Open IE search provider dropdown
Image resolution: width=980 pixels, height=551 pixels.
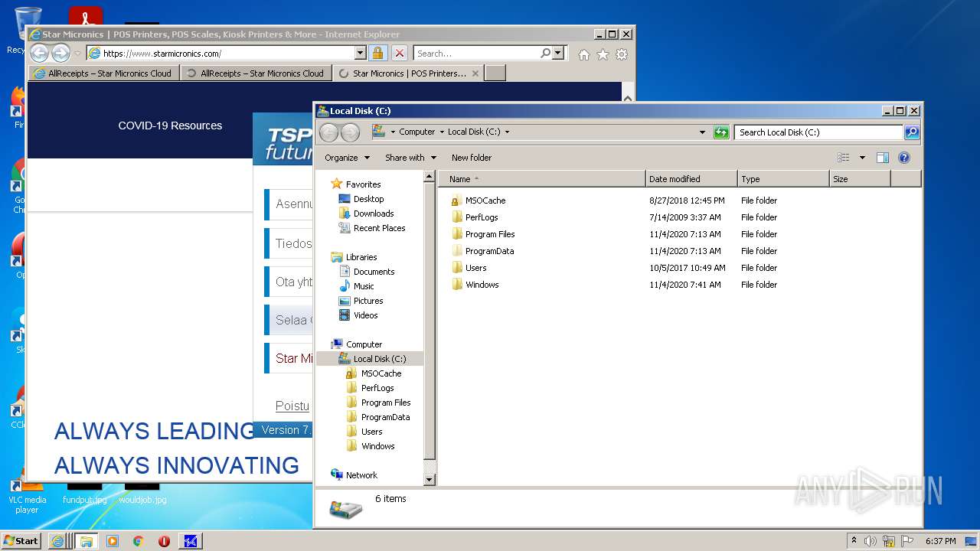[x=558, y=54]
